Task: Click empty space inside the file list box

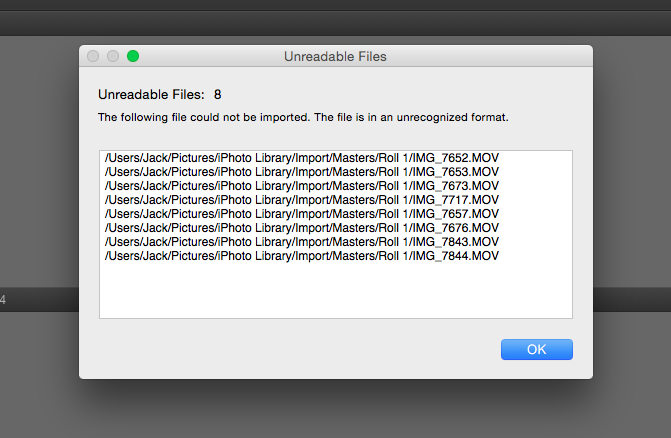Action: coord(335,292)
